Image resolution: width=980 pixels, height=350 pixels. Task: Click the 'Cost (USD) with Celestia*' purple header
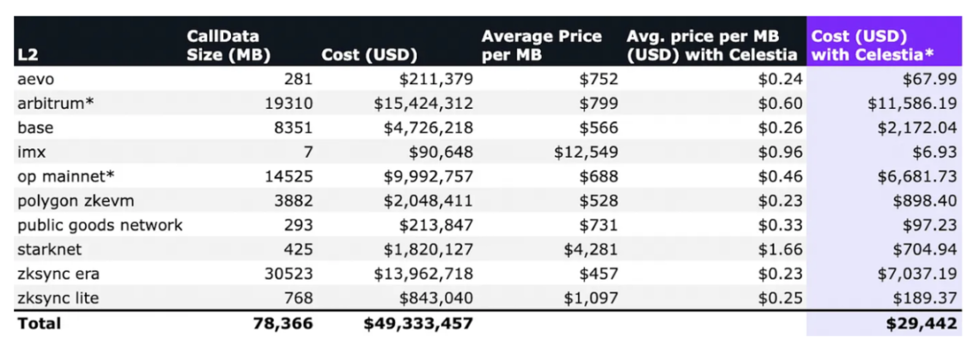873,45
